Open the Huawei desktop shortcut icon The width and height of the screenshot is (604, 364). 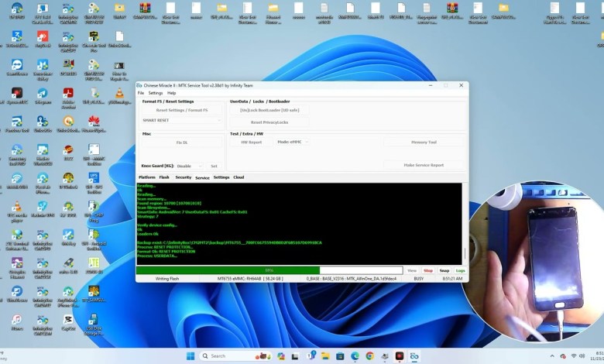point(94,122)
